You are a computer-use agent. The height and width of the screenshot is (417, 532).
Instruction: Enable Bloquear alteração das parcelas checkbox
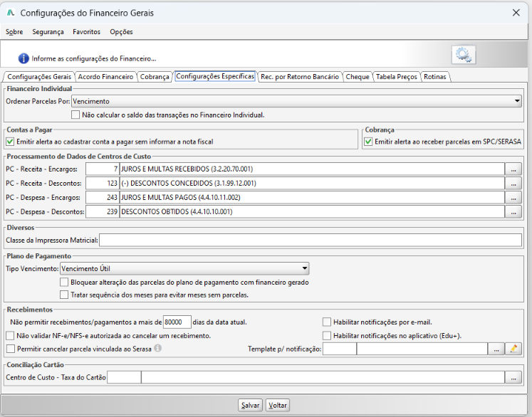[x=64, y=282]
